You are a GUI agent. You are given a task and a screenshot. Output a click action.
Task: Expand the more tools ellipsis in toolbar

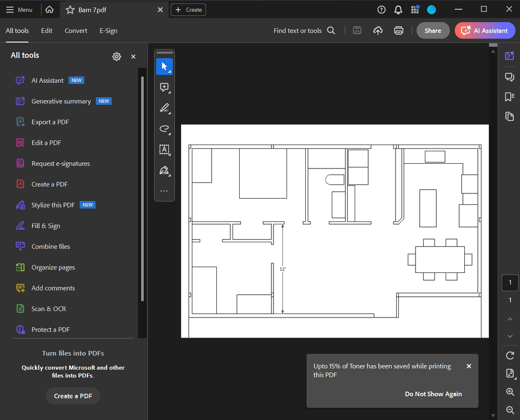point(164,191)
